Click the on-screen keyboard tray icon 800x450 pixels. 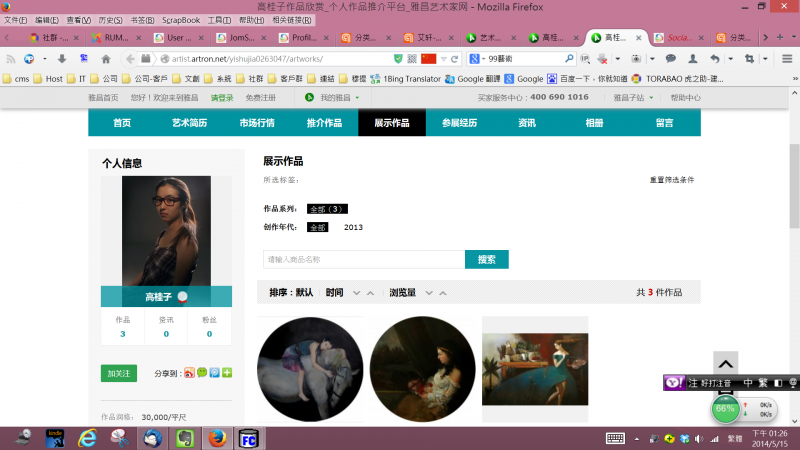(x=615, y=438)
